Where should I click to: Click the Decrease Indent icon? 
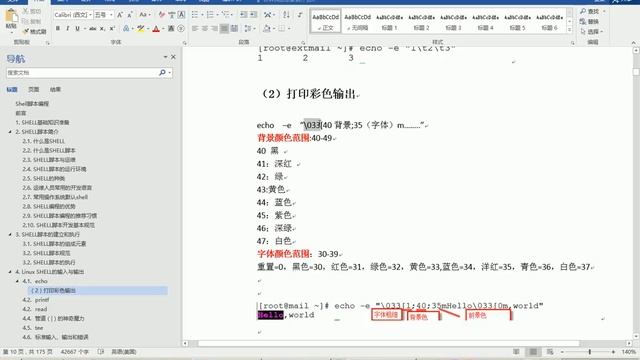[x=244, y=15]
